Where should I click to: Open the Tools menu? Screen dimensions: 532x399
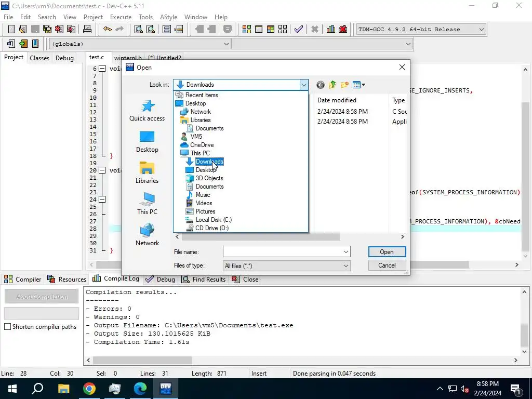[145, 17]
